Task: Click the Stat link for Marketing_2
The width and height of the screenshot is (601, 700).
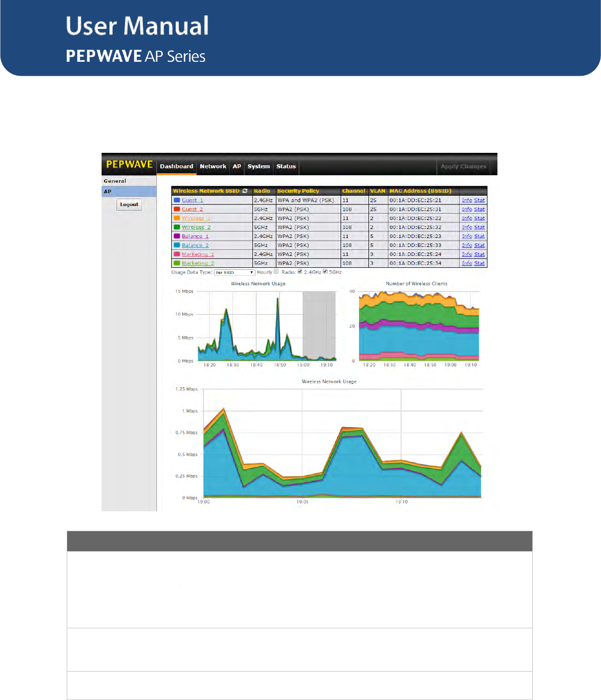Action: (x=480, y=263)
